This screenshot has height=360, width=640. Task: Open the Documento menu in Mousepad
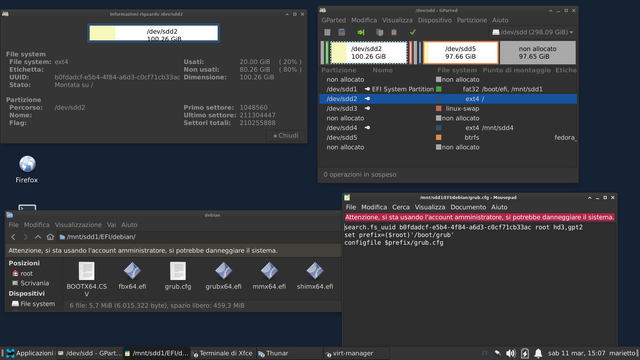pyautogui.click(x=468, y=207)
